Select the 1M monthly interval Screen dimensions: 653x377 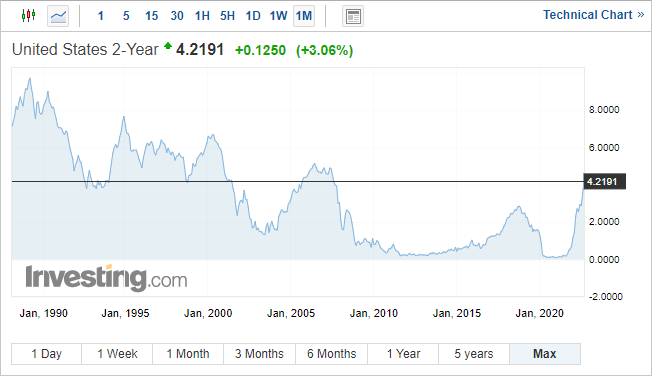tap(304, 16)
